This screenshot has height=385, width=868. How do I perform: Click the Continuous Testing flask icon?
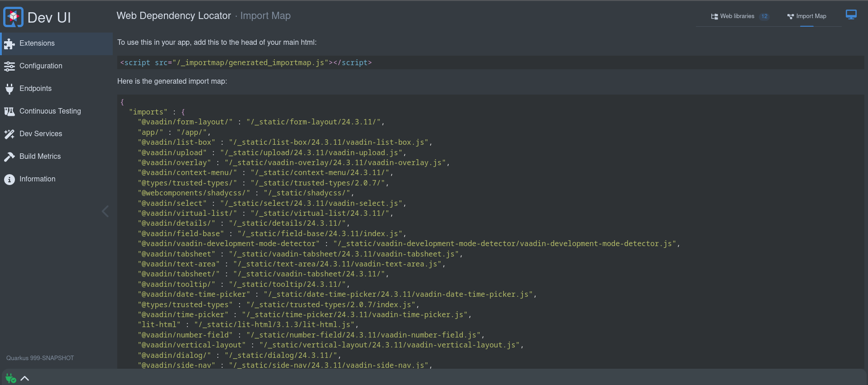(10, 111)
